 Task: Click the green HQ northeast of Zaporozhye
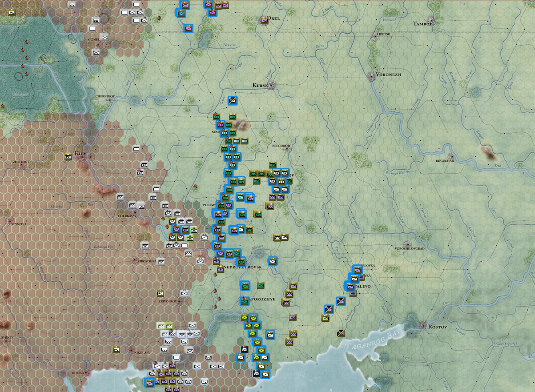click(260, 285)
